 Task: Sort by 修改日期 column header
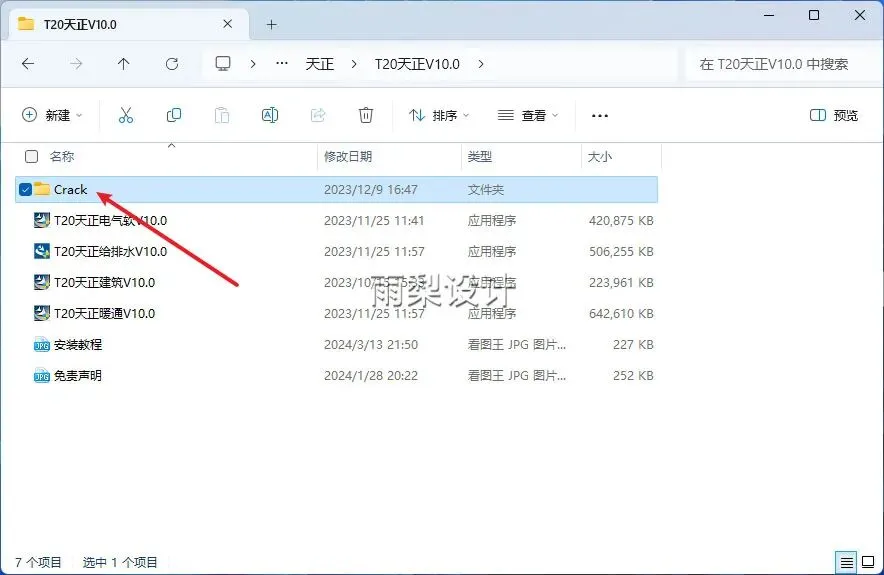point(348,156)
